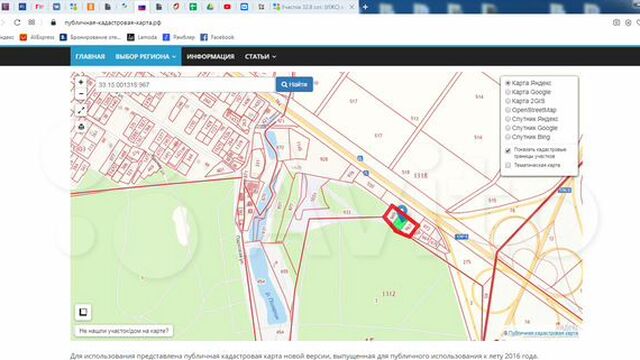Open a new browser tab
This screenshot has height=360, width=640.
tap(365, 7)
